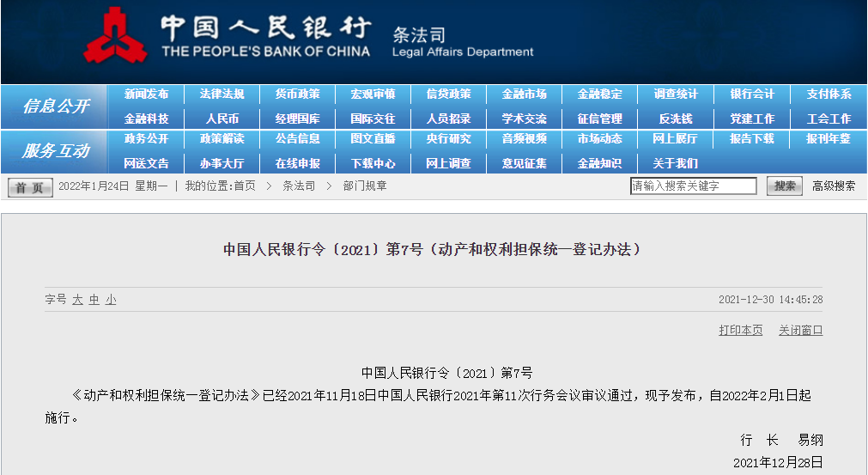Click the 首页 home button
The width and height of the screenshot is (868, 475).
coord(30,187)
